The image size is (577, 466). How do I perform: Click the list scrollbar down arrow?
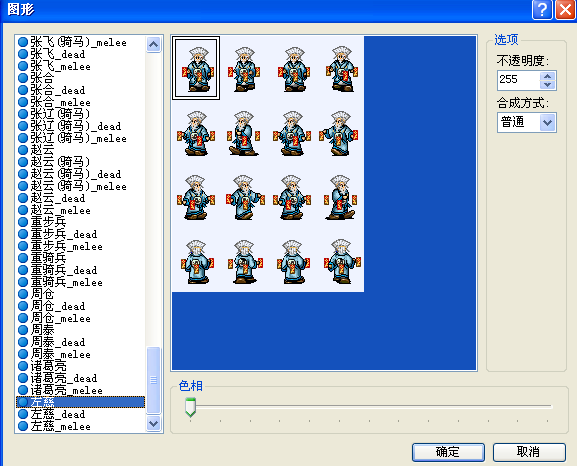click(x=153, y=424)
